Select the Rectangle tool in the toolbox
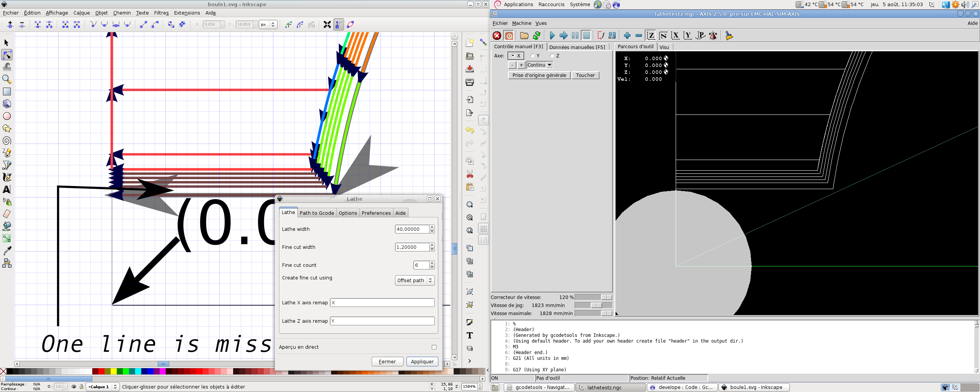The width and height of the screenshot is (980, 392). pos(7,91)
